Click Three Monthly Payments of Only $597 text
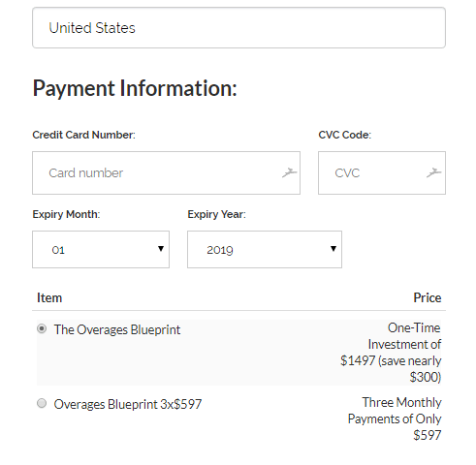Screen dimensions: 476x465 click(395, 418)
